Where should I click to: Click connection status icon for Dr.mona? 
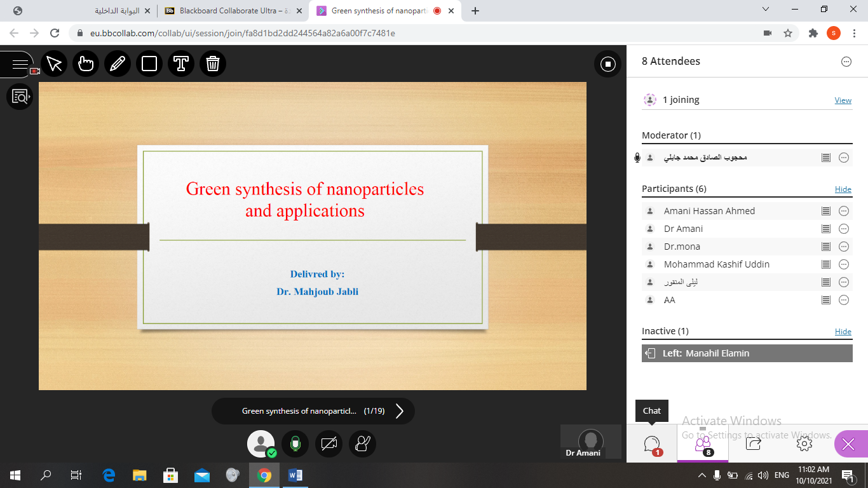(826, 247)
